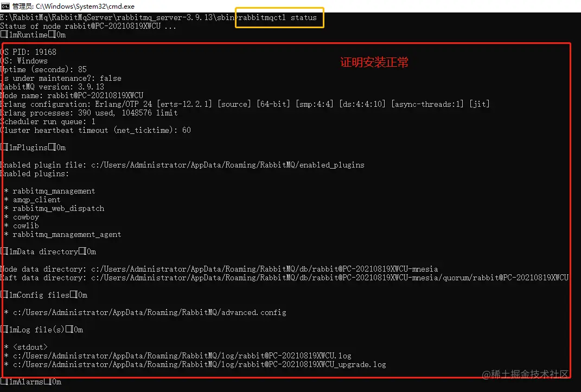Click the 'Node name: rabbit@PC-20210819XWCU' line
Image resolution: width=581 pixels, height=392 pixels.
tap(72, 95)
